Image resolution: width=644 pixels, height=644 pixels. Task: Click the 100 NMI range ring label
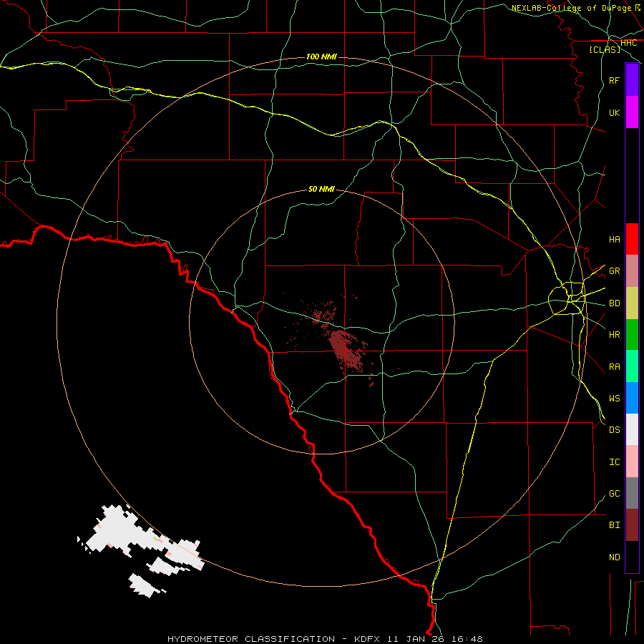click(x=321, y=57)
